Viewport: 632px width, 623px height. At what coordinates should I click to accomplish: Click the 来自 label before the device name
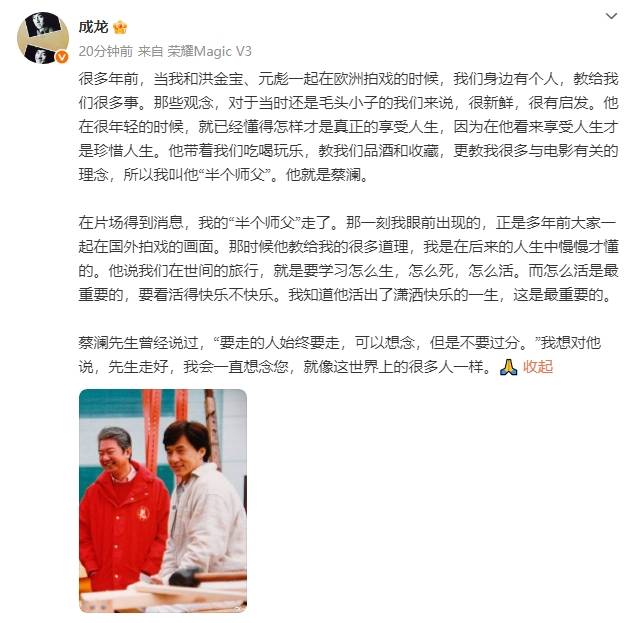pyautogui.click(x=150, y=51)
